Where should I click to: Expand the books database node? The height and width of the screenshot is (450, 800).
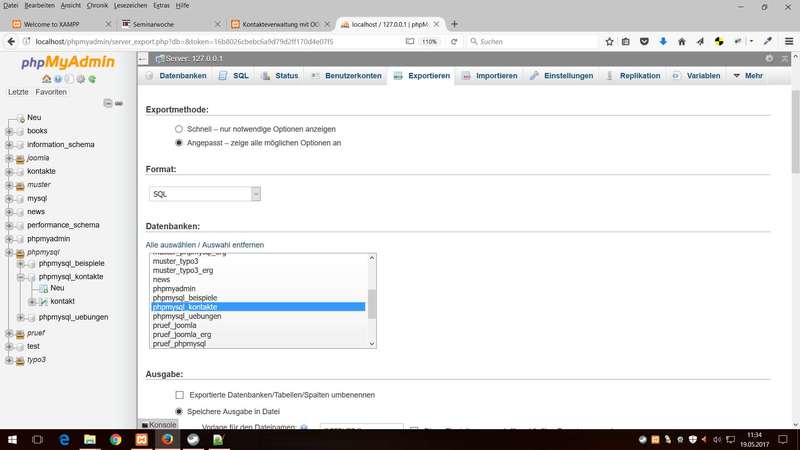click(x=9, y=131)
